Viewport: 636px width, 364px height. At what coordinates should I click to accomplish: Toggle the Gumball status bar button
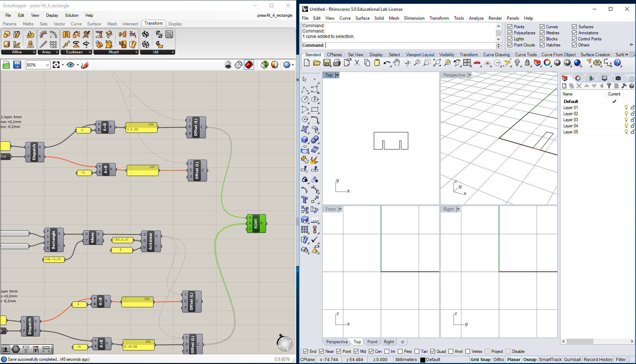572,360
